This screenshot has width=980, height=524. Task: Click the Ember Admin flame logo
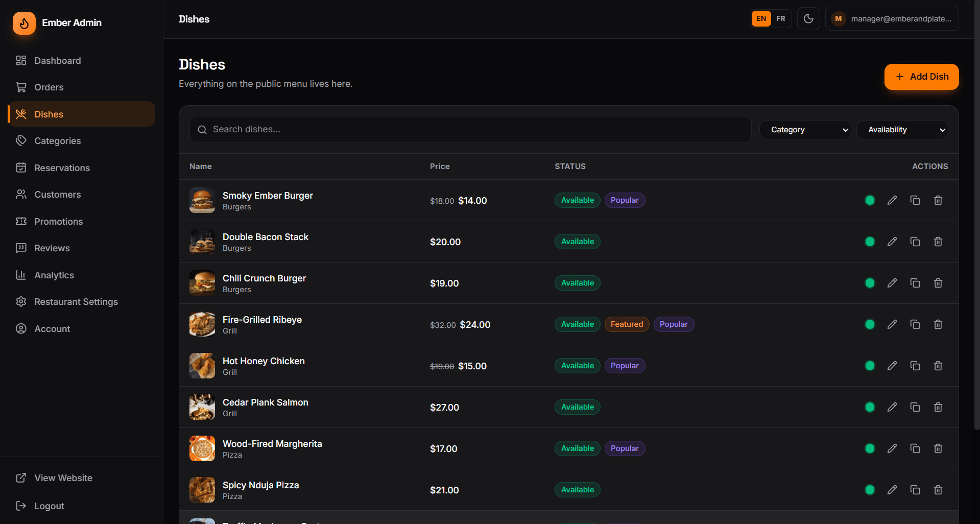(x=24, y=23)
